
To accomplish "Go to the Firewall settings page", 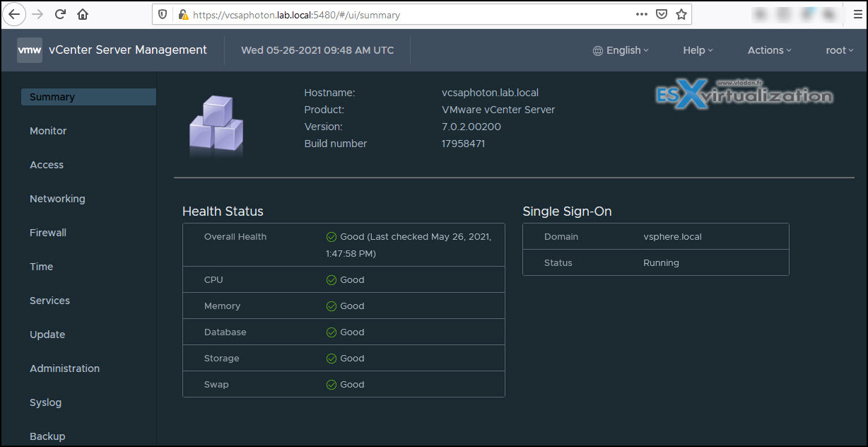I will 48,233.
